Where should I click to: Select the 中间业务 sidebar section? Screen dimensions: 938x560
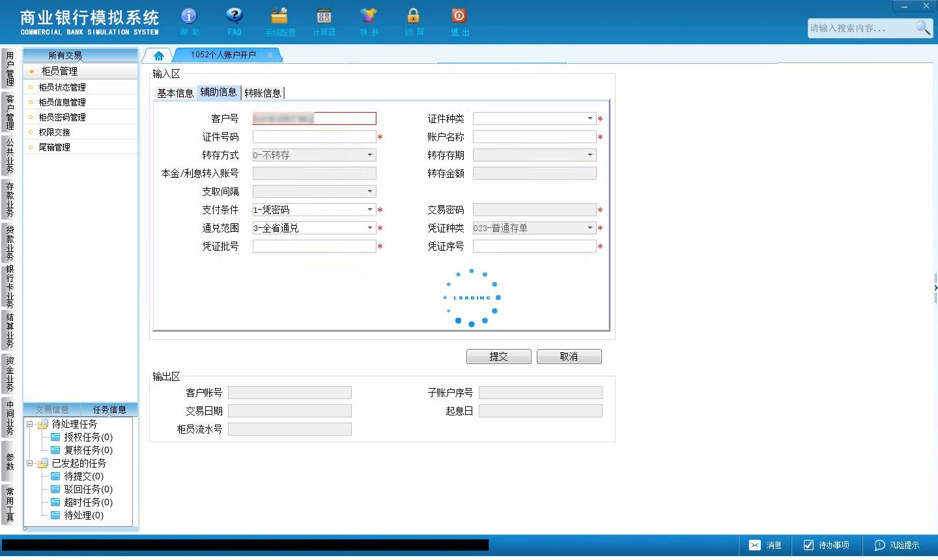coord(10,417)
